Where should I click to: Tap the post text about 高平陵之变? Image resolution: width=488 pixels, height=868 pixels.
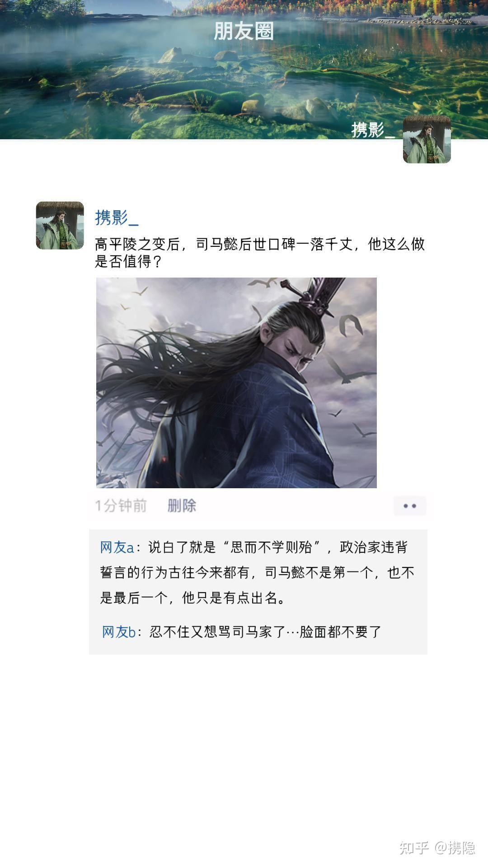point(260,253)
